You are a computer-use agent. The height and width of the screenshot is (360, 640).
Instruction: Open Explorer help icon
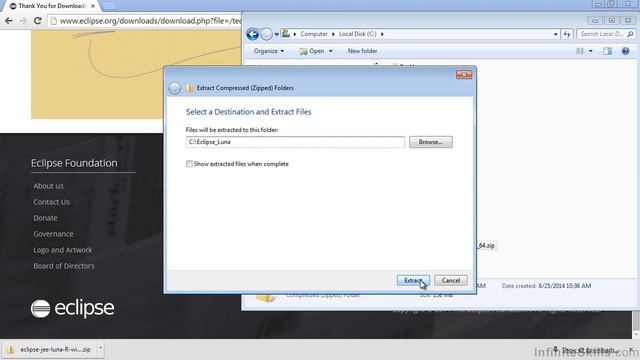[x=625, y=51]
